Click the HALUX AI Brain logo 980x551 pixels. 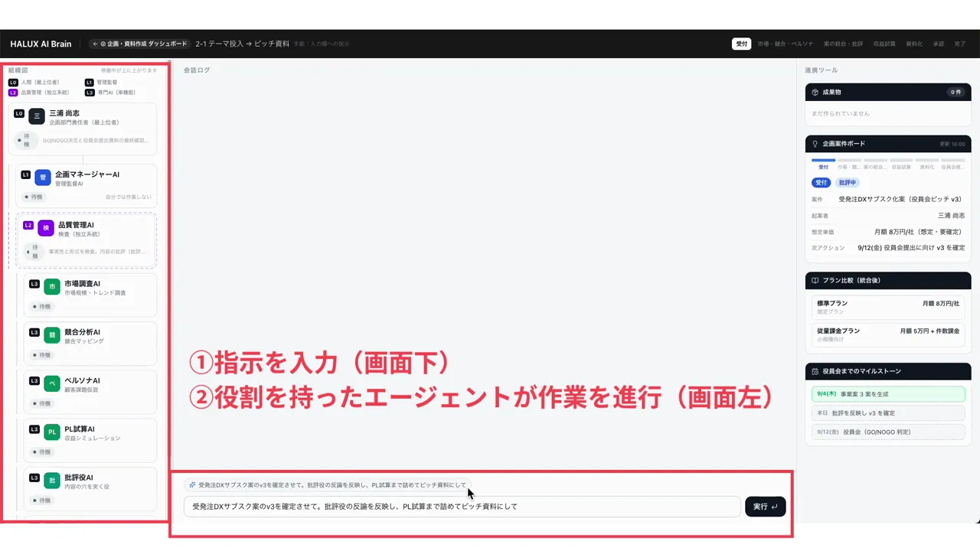point(41,44)
